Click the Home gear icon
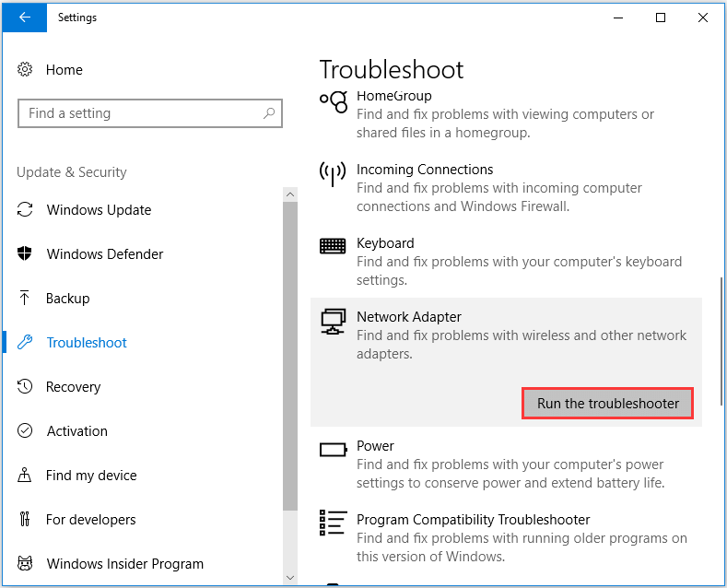727x588 pixels. point(25,69)
